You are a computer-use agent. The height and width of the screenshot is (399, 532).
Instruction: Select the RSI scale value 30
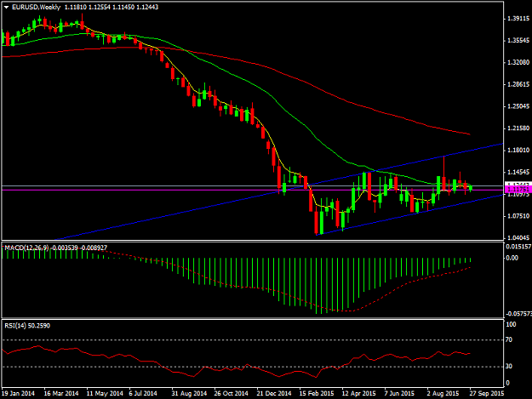pyautogui.click(x=508, y=367)
